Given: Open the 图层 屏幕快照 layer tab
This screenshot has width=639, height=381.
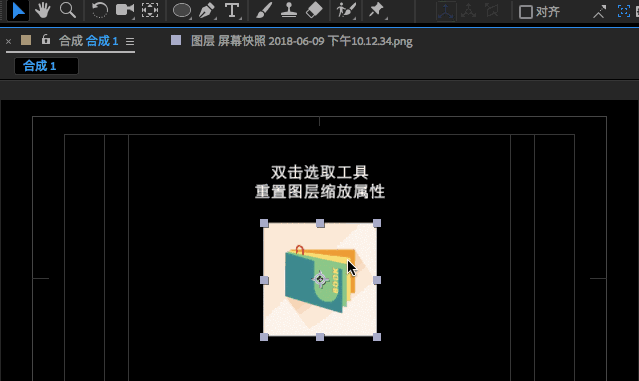Looking at the screenshot, I should (302, 41).
